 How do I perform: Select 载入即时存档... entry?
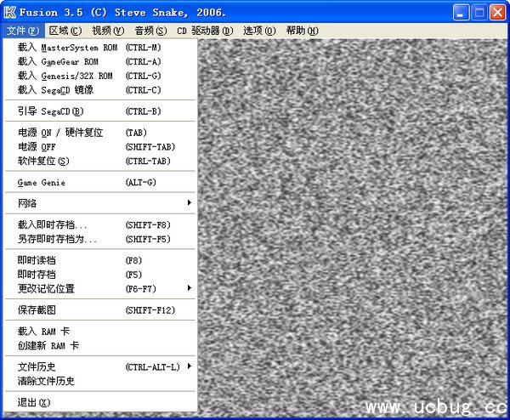pyautogui.click(x=100, y=225)
